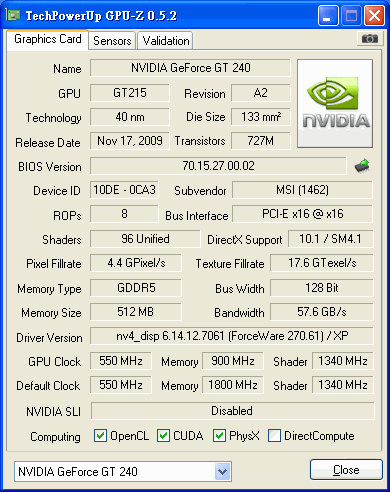Image resolution: width=390 pixels, height=492 pixels.
Task: Toggle the OpenCL checkbox
Action: (x=100, y=436)
